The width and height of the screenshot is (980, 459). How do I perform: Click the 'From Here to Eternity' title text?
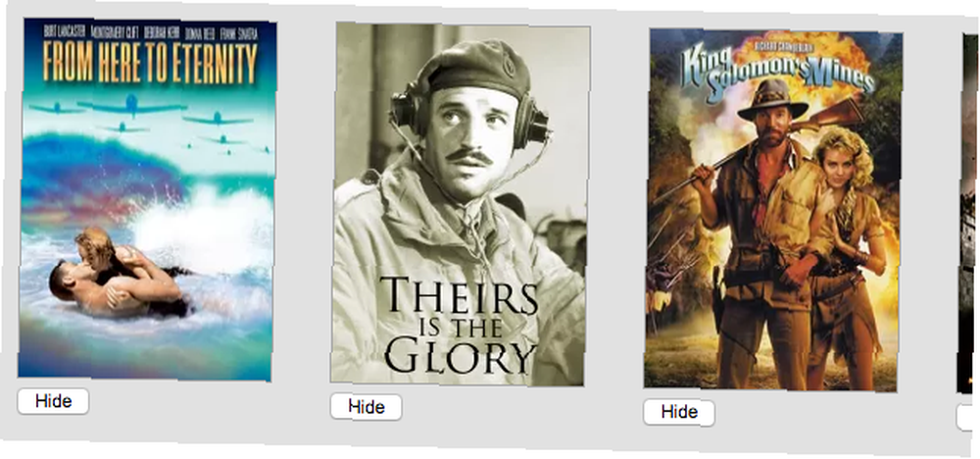tap(150, 63)
